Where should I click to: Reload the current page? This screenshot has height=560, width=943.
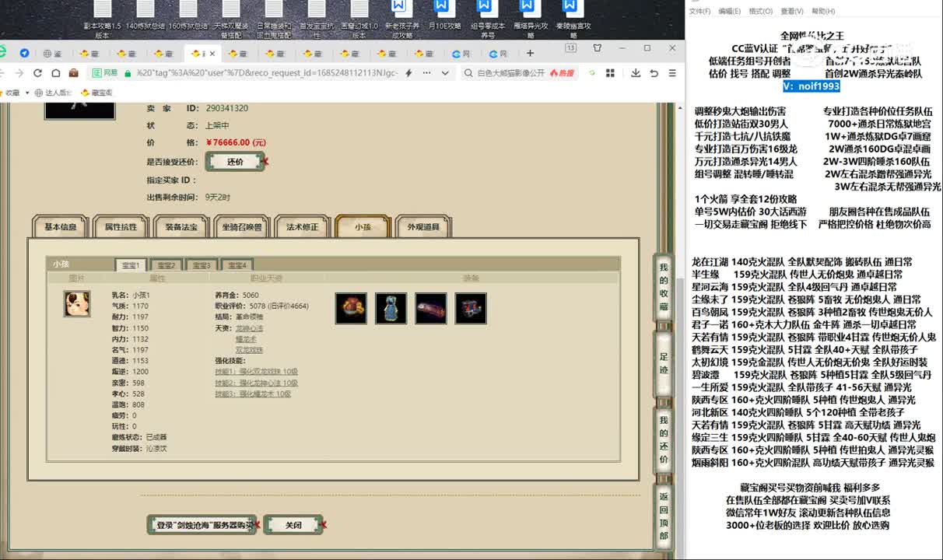tap(37, 72)
